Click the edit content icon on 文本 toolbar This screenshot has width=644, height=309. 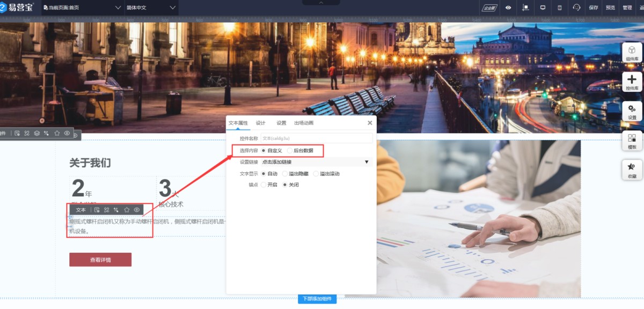coord(97,210)
